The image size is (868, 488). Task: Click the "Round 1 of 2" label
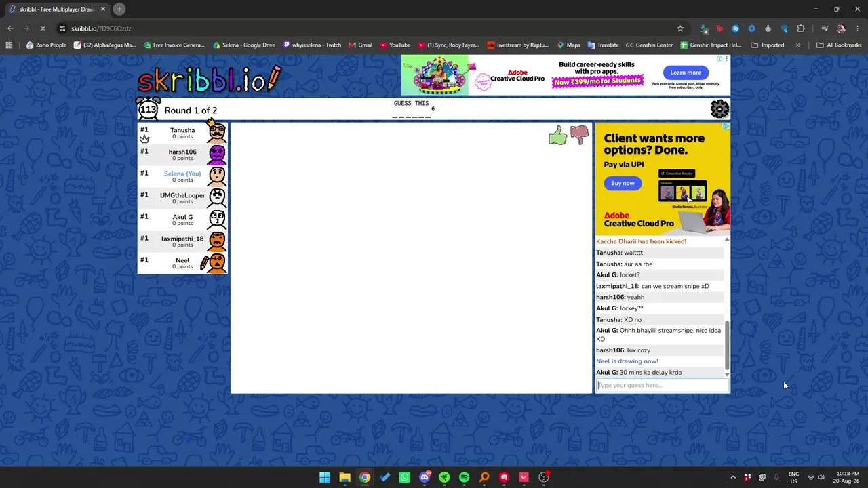click(191, 110)
